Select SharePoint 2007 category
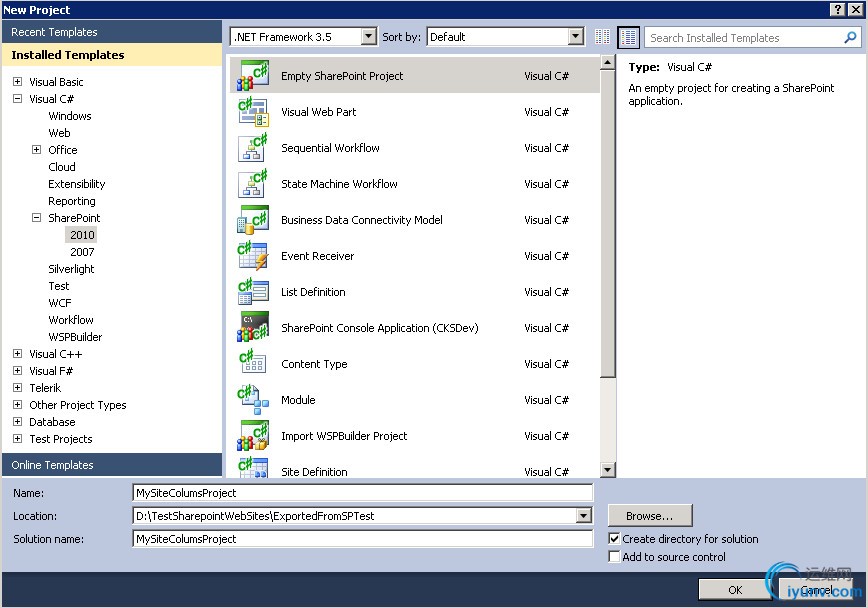Viewport: 868px width, 608px height. (x=82, y=252)
